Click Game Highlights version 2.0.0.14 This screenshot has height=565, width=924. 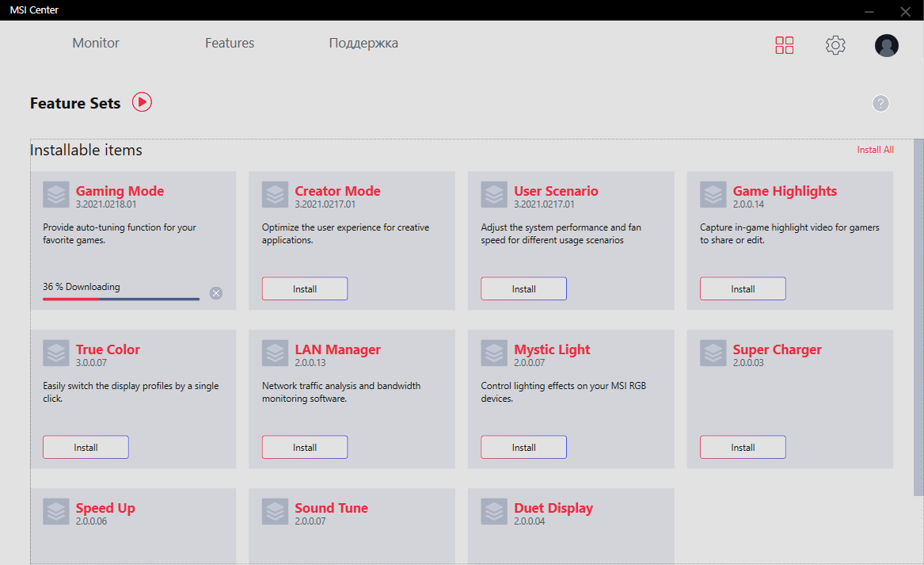click(748, 204)
